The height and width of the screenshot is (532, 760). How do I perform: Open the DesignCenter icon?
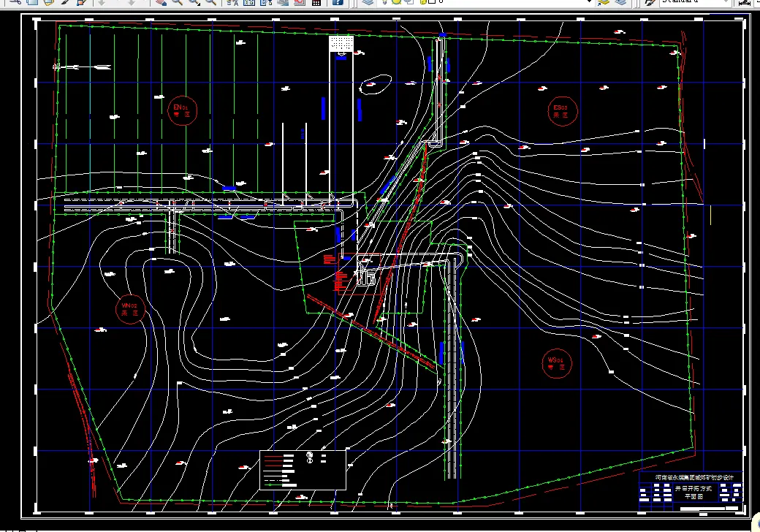point(249,2)
